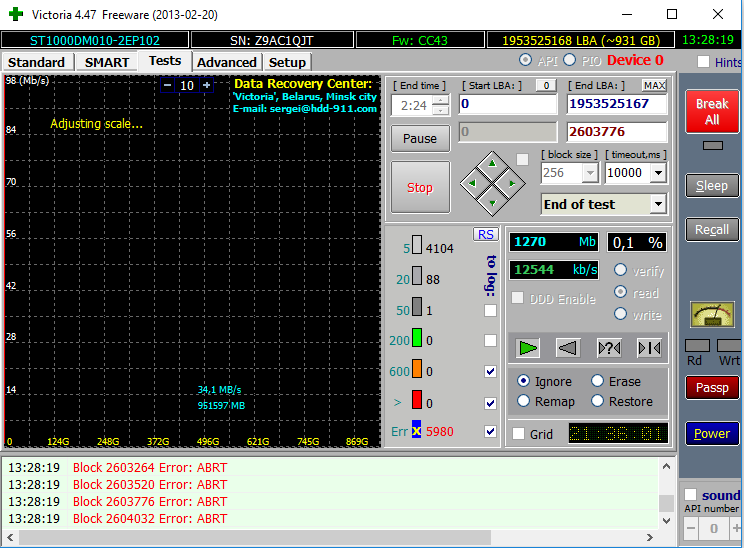Viewport: 744px width, 548px height.
Task: Click the left arrow on navigation diamond
Action: [x=472, y=183]
